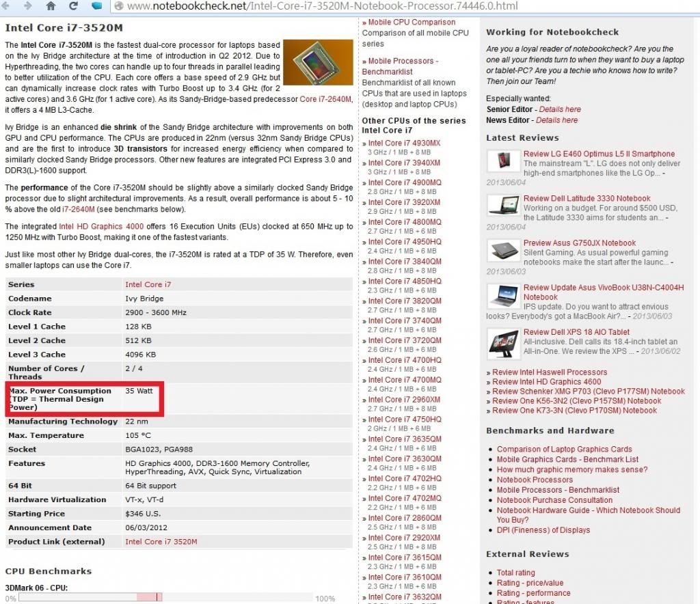Viewport: 700px width, 604px height.
Task: Open the Asus VivoBook U38N review thumbnail
Action: pyautogui.click(x=504, y=295)
